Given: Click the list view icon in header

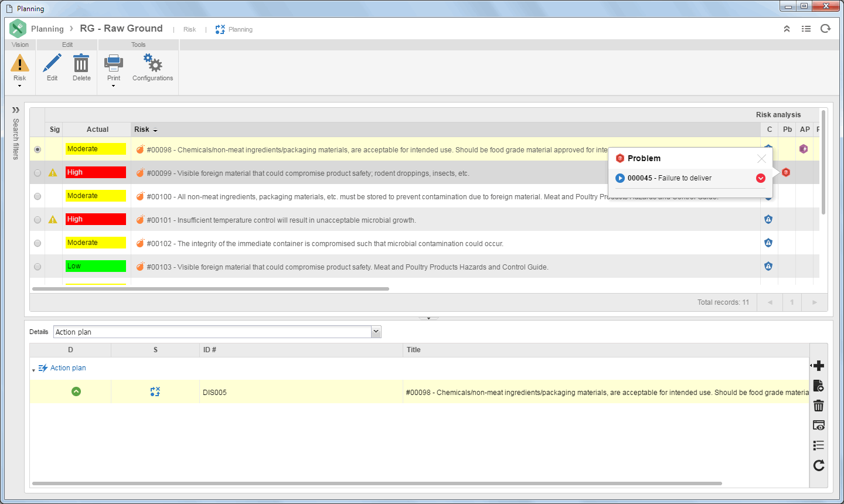Looking at the screenshot, I should coord(806,29).
